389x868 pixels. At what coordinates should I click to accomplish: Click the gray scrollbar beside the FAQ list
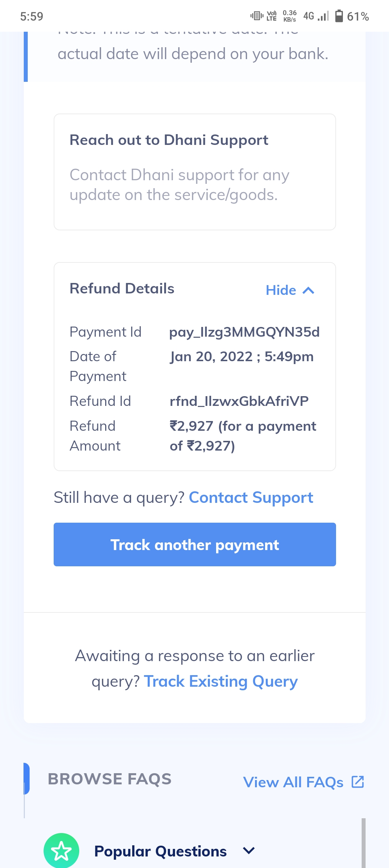click(x=363, y=843)
